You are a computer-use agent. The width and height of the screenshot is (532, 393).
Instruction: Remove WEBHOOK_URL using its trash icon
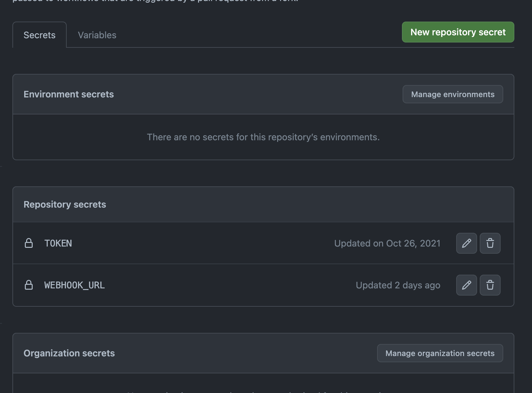490,285
